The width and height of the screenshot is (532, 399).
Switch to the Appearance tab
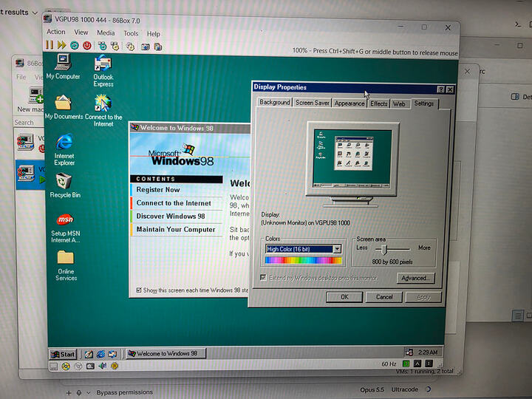349,103
